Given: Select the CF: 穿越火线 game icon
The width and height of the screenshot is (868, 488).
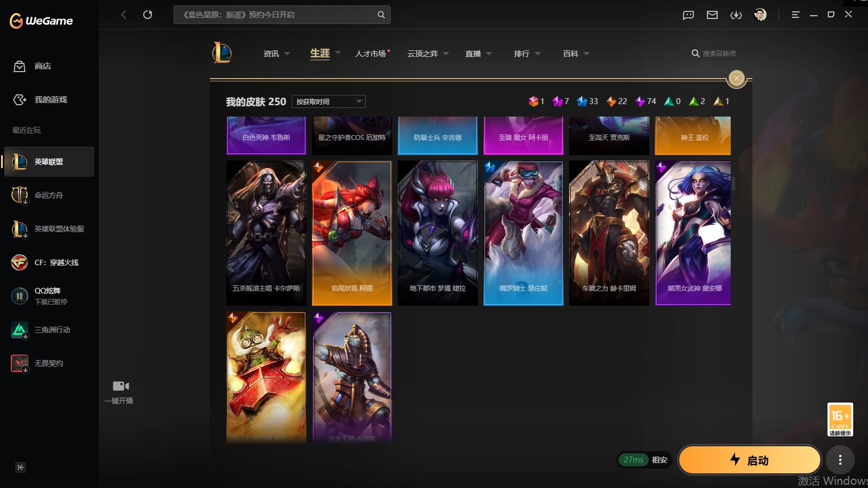Looking at the screenshot, I should (x=20, y=262).
